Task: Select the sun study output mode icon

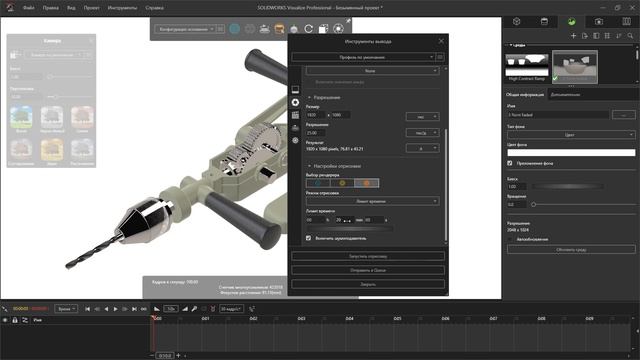Action: pos(295,140)
